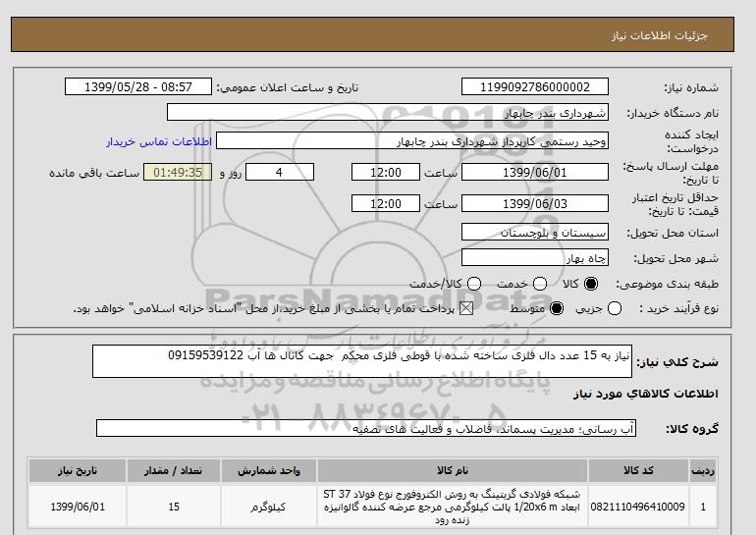Select the کالا/خدمت radio button
The image size is (756, 535).
(474, 284)
